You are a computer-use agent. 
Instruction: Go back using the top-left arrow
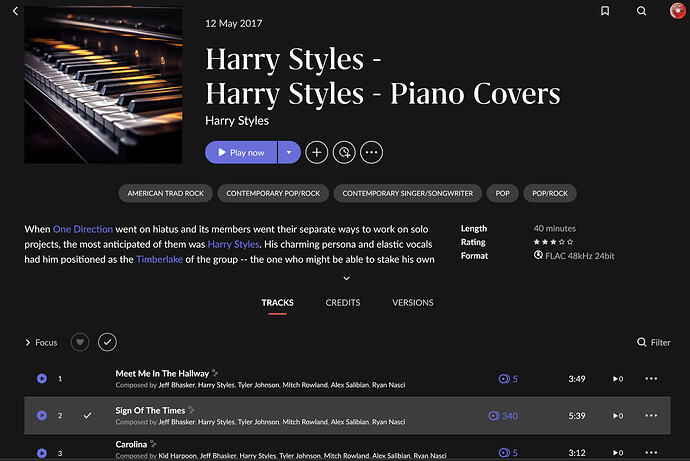point(15,11)
